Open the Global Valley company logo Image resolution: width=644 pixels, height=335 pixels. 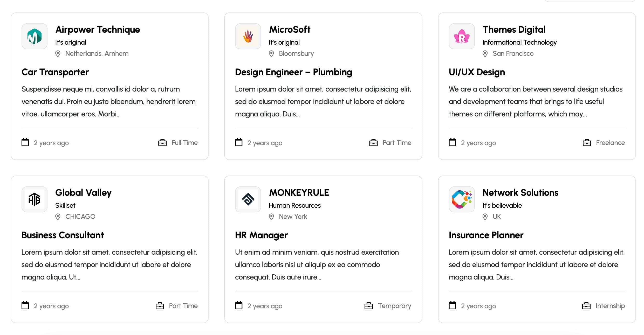(35, 199)
